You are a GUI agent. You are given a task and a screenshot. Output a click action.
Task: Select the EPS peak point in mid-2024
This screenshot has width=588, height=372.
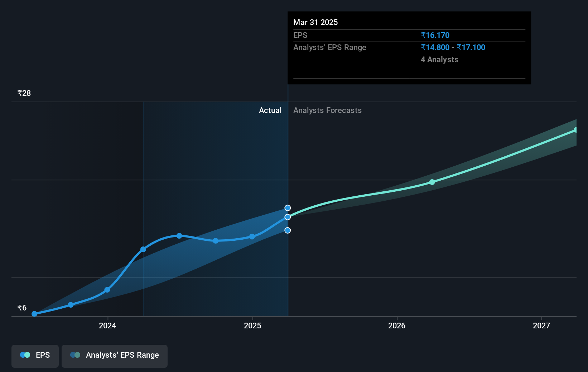[x=179, y=236]
